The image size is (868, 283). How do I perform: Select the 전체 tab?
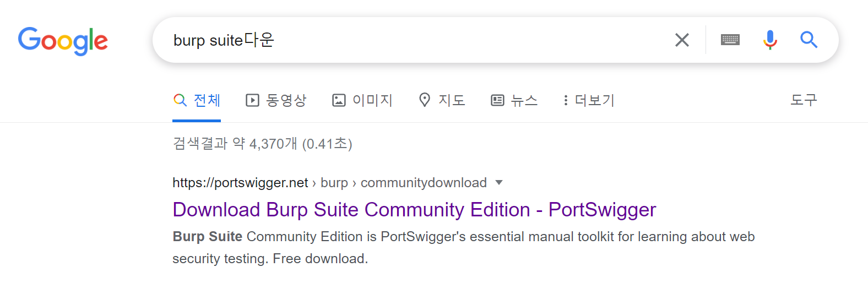click(x=197, y=100)
